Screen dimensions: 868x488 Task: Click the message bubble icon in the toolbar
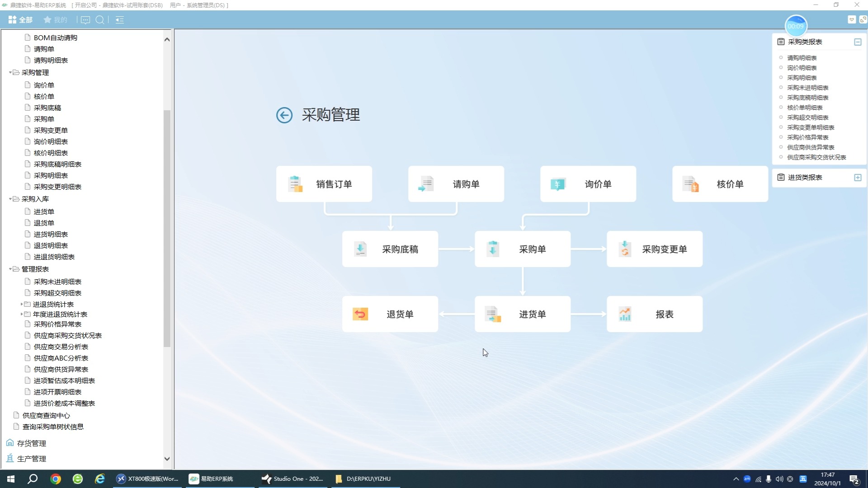tap(85, 19)
